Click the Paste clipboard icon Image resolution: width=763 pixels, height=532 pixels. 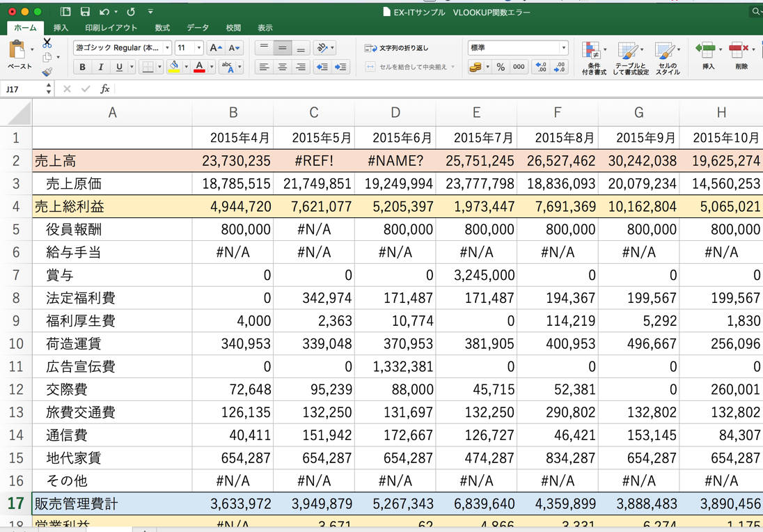click(17, 50)
